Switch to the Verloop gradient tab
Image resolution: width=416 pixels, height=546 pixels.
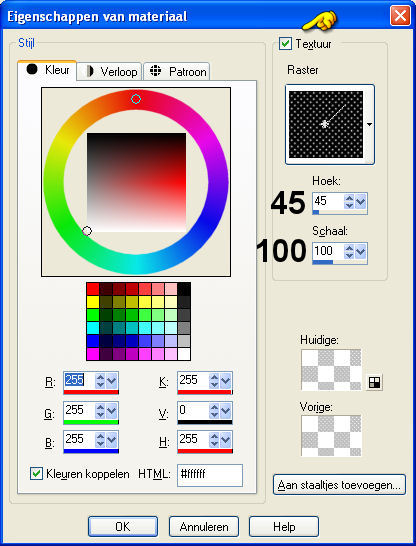(109, 72)
